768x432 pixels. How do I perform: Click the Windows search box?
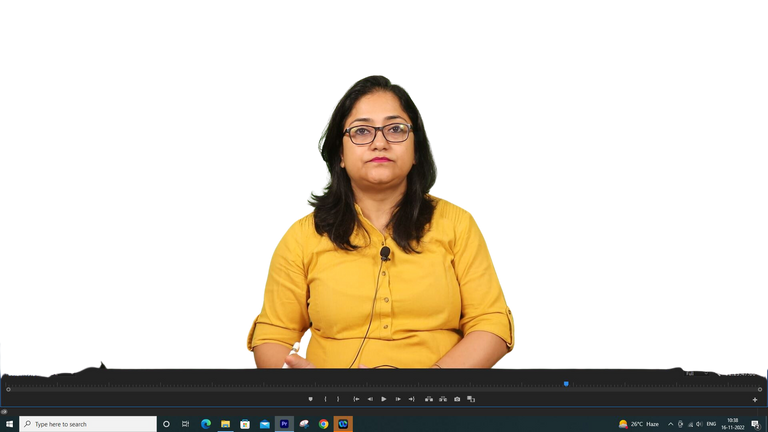(x=88, y=424)
